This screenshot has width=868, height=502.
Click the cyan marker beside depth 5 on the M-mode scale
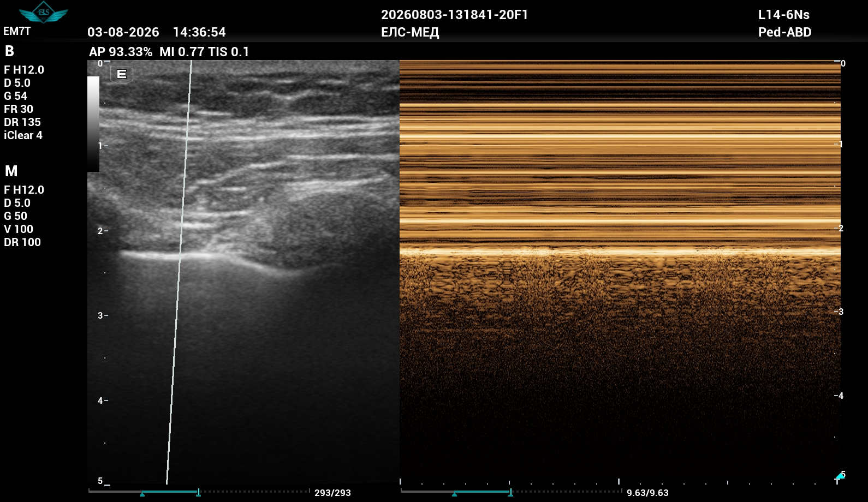(x=840, y=476)
